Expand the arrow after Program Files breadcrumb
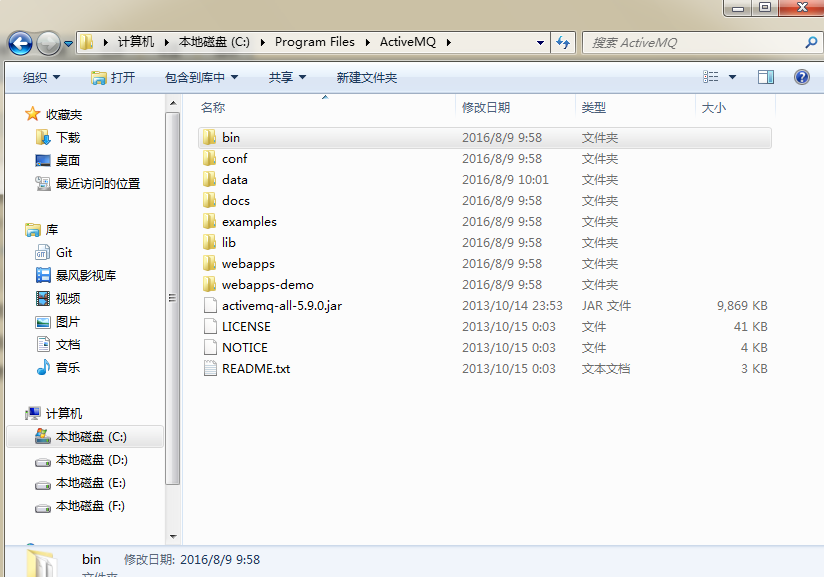Screen dimensions: 824x577 click(367, 43)
